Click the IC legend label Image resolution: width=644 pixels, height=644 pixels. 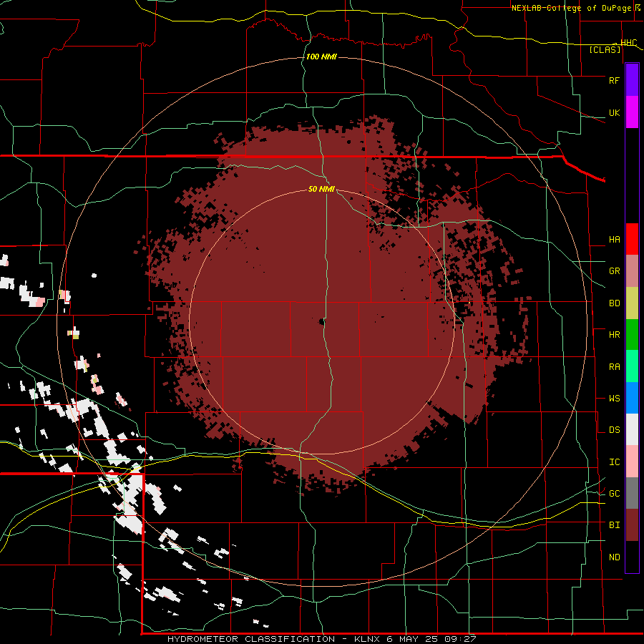click(614, 462)
